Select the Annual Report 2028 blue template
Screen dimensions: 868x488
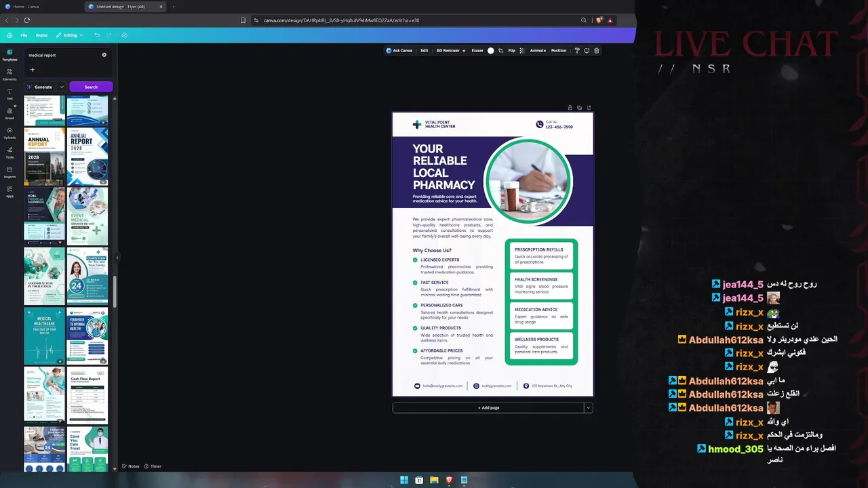click(x=87, y=157)
